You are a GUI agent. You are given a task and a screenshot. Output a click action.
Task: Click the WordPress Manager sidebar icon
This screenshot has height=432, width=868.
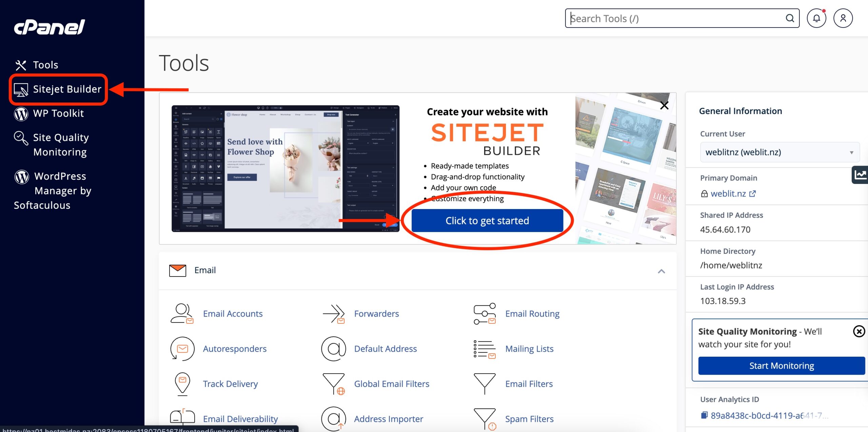tap(22, 177)
